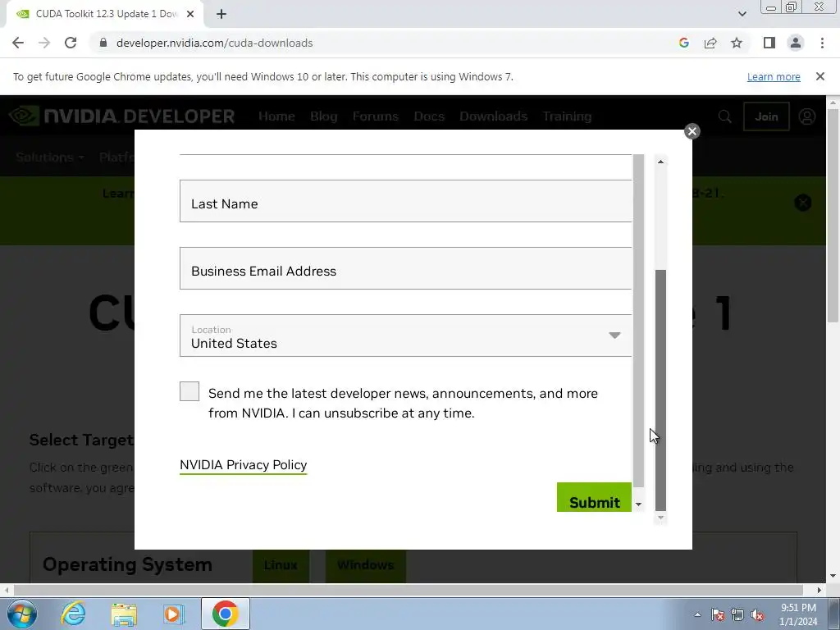The image size is (840, 630).
Task: Open the Learn more link in update notice
Action: (x=774, y=76)
